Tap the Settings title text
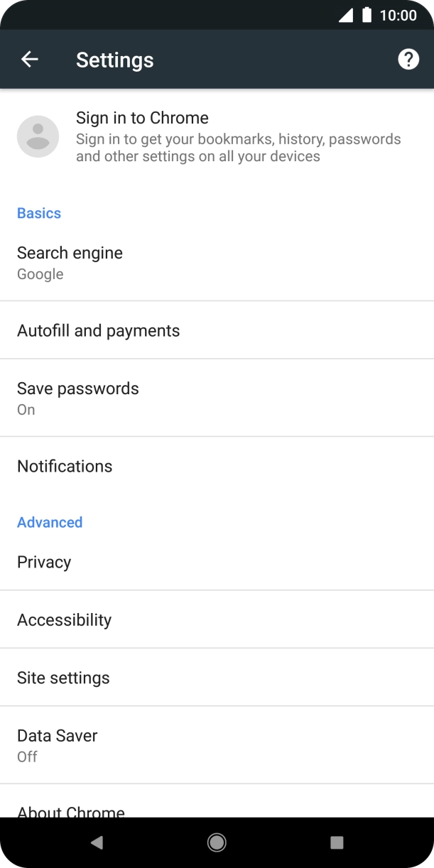 point(114,60)
